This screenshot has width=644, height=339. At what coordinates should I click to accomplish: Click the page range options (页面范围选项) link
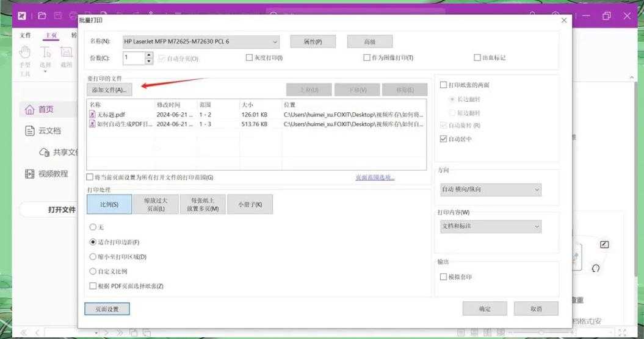(375, 177)
